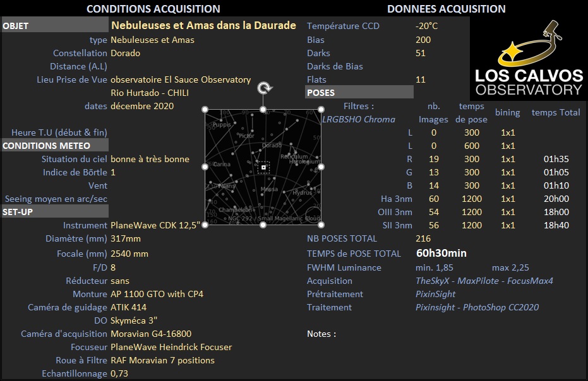Click the top-left resize handle of the star chart

click(x=205, y=109)
